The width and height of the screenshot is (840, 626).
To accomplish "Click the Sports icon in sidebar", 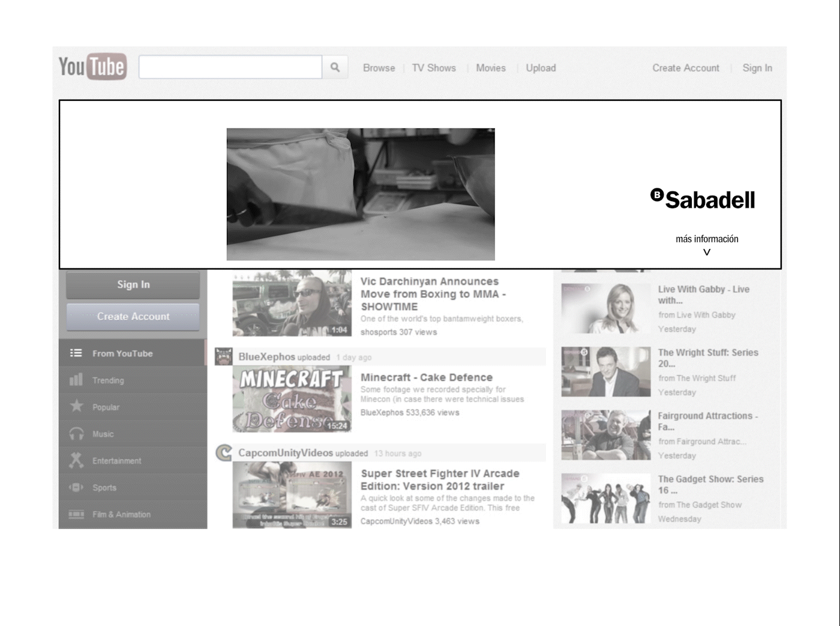I will 76,487.
